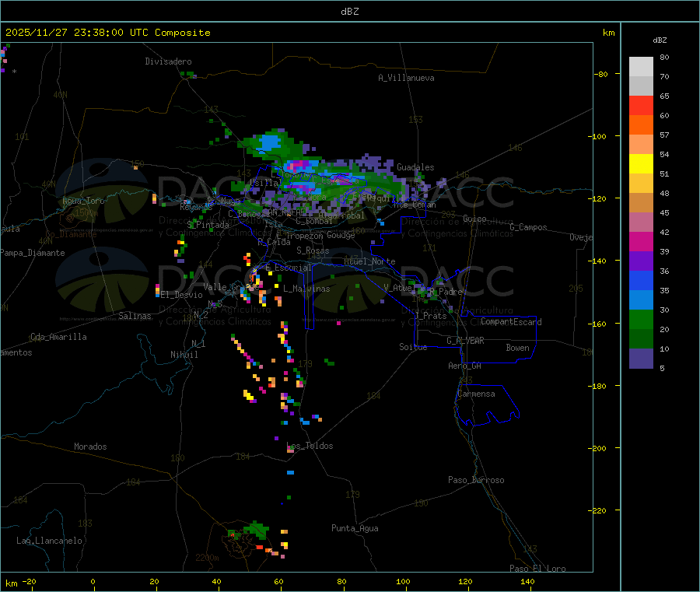Click the G_ALVEAR label
Image resolution: width=700 pixels, height=592 pixels.
(465, 341)
